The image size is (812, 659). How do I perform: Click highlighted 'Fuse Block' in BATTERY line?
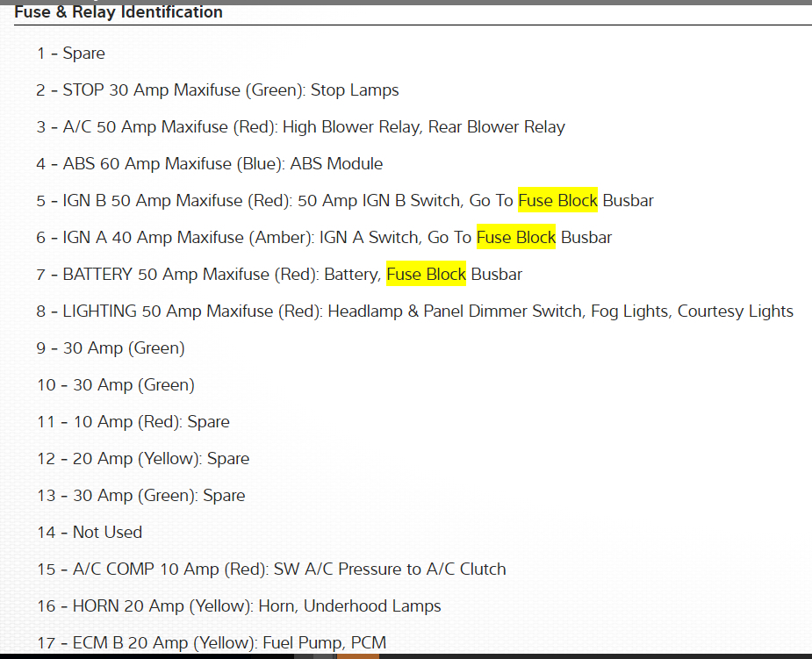[427, 274]
